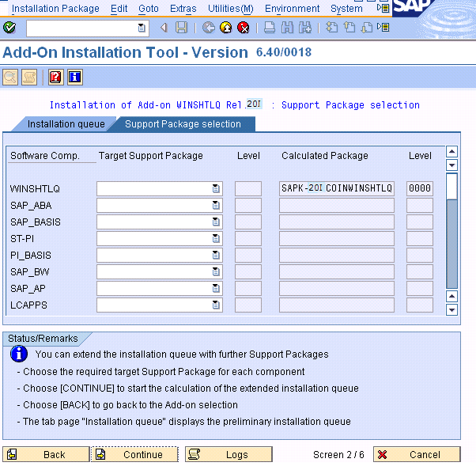The width and height of the screenshot is (476, 470).
Task: Click the Back button
Action: coord(46,454)
